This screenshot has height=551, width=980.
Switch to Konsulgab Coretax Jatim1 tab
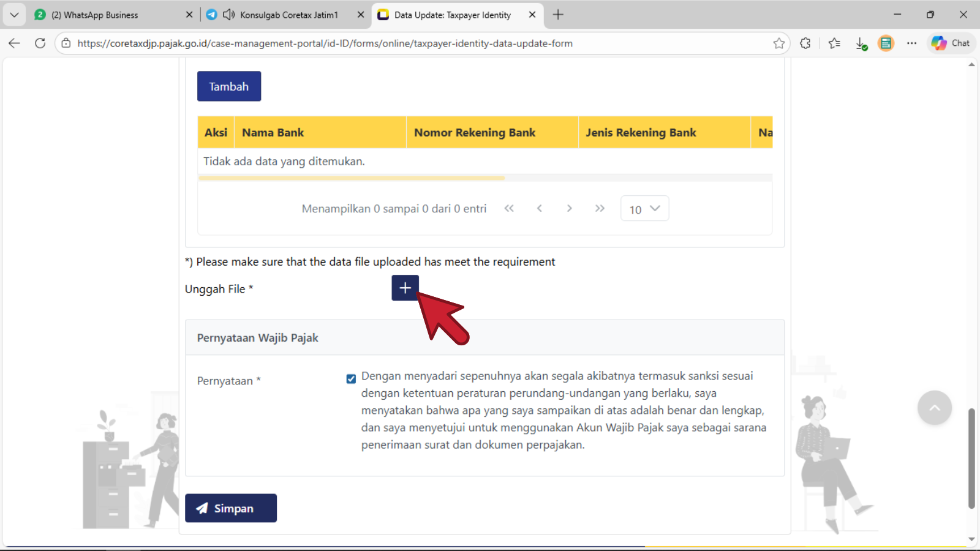[288, 15]
